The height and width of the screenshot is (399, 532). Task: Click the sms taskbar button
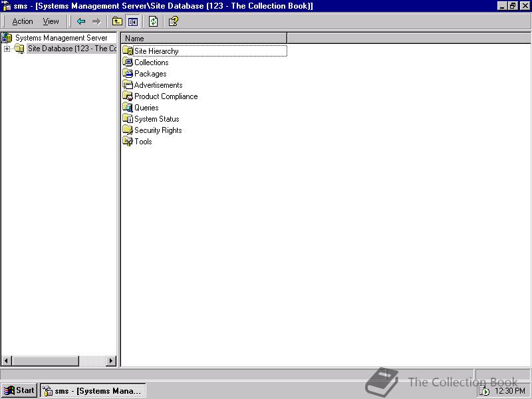click(x=93, y=390)
